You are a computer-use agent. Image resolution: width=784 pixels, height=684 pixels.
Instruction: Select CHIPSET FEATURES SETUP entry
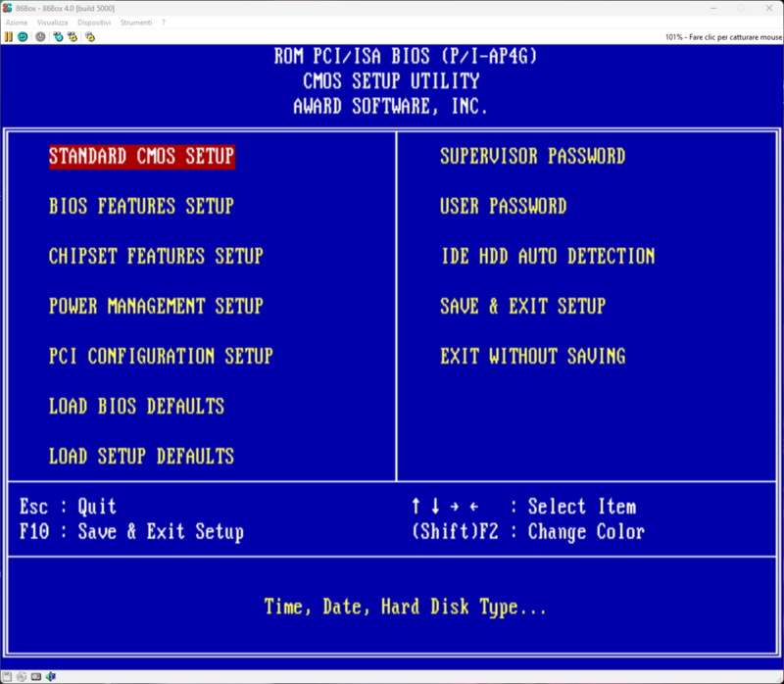coord(156,256)
